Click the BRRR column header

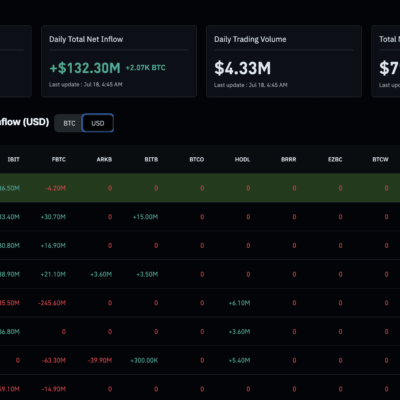click(289, 159)
